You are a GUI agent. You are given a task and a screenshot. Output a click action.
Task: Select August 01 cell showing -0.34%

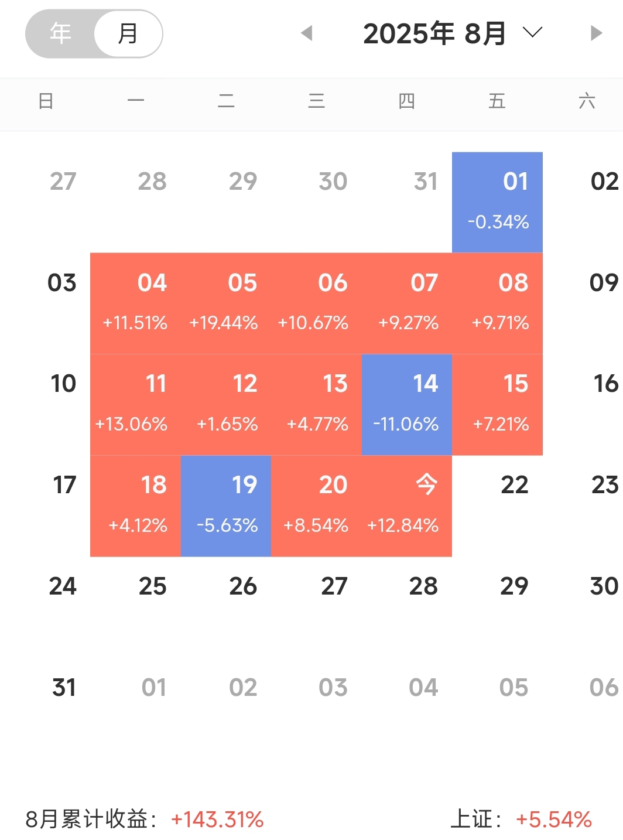coord(497,202)
